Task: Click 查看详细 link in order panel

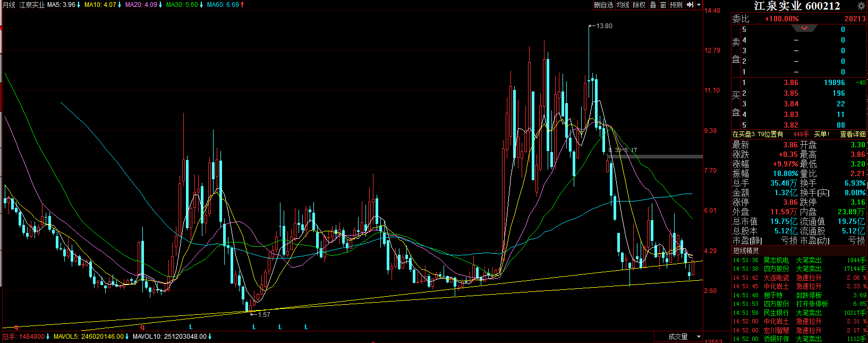Action: point(853,135)
